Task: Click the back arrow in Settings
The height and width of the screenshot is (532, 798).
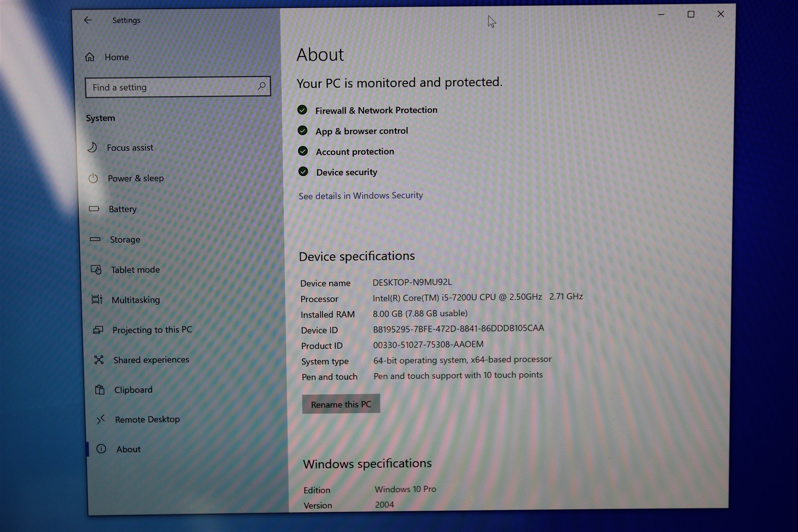Action: tap(88, 20)
